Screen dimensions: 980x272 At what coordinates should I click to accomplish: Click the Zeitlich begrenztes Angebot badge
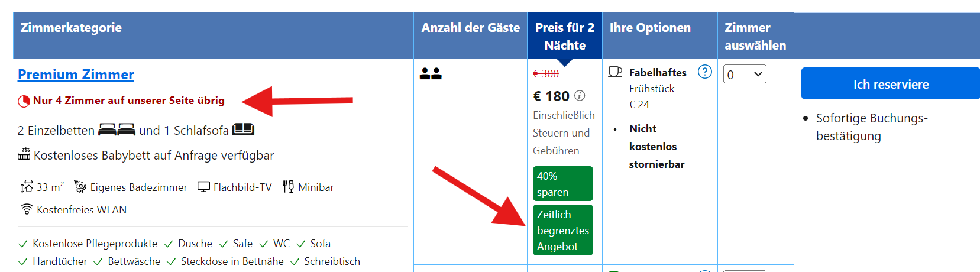coord(562,230)
